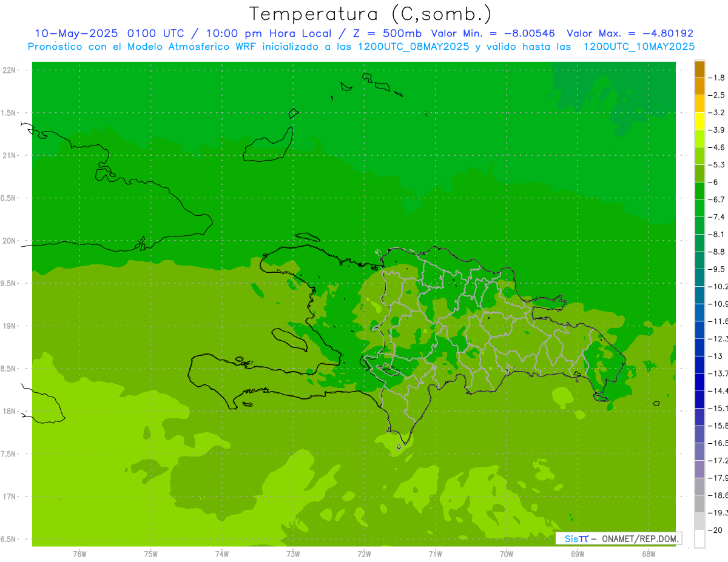
Task: Click the '-6.7' colorbar label
Action: pos(716,199)
